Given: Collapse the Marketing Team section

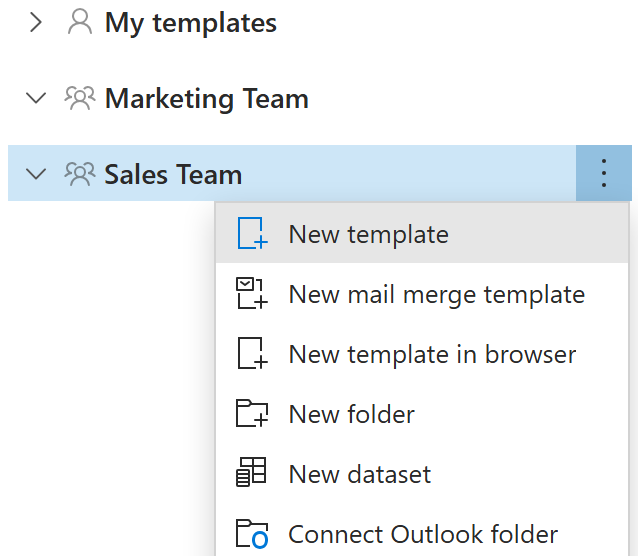Looking at the screenshot, I should coord(37,98).
